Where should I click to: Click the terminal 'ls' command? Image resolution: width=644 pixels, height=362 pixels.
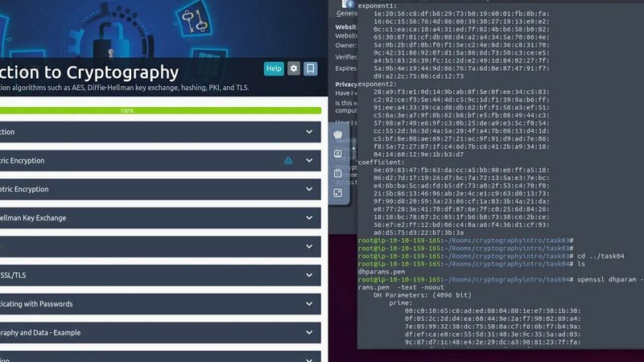tap(580, 264)
